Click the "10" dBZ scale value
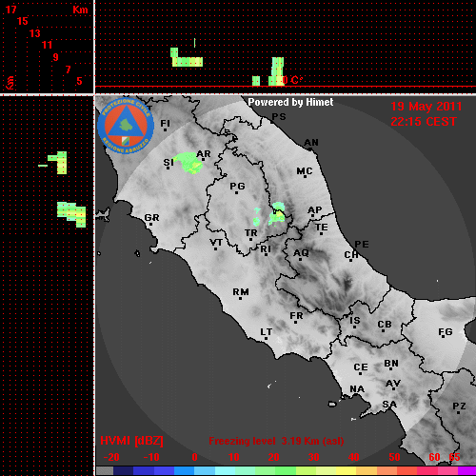 tap(234, 457)
